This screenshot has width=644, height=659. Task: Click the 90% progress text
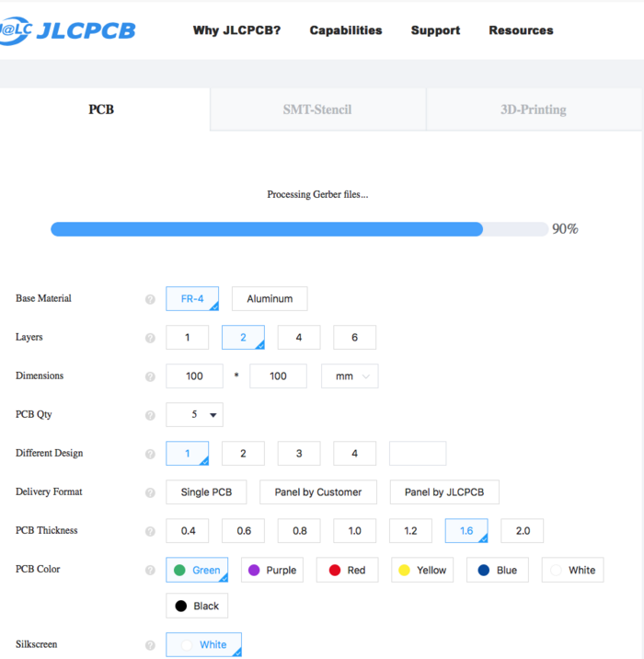565,228
